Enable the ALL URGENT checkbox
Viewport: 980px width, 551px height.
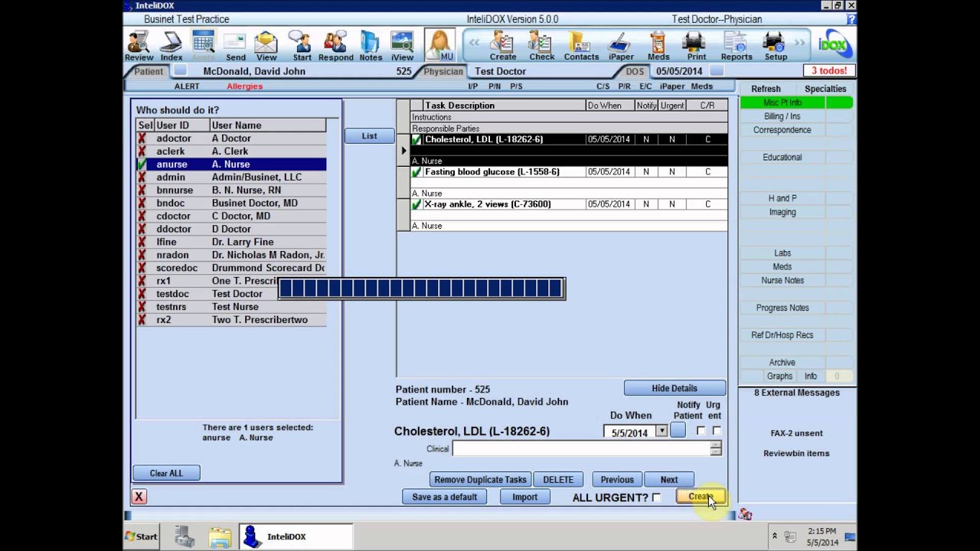click(x=656, y=497)
